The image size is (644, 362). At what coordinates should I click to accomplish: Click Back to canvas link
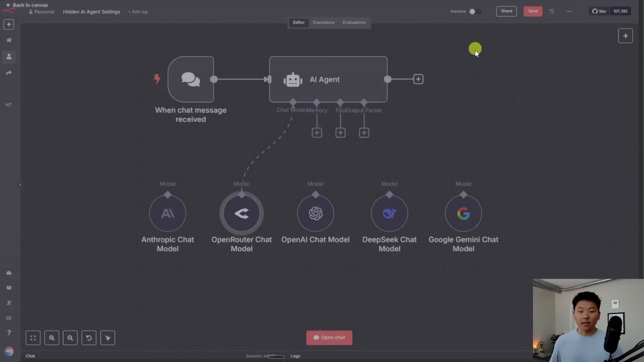click(27, 5)
